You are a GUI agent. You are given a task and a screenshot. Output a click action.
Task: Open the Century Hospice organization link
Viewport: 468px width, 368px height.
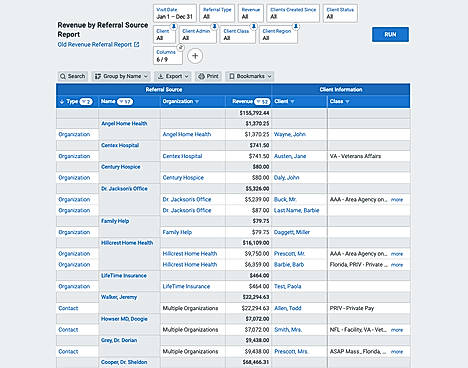coord(183,178)
